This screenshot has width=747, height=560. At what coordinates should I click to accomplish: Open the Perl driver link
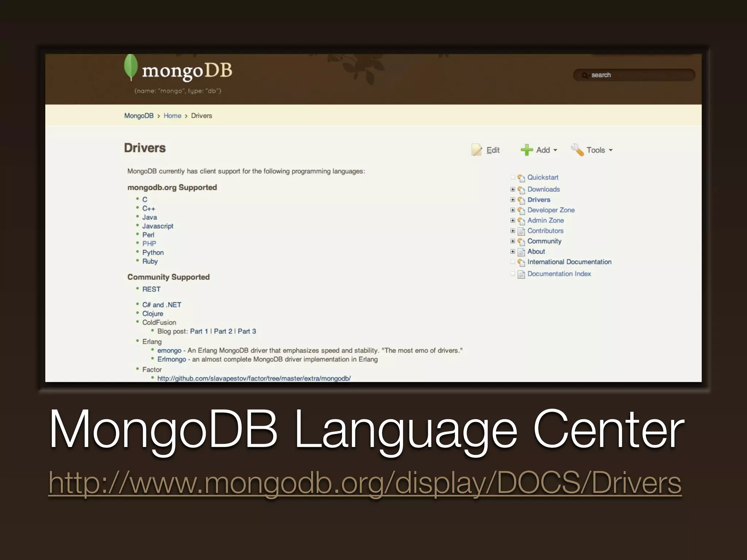point(148,235)
